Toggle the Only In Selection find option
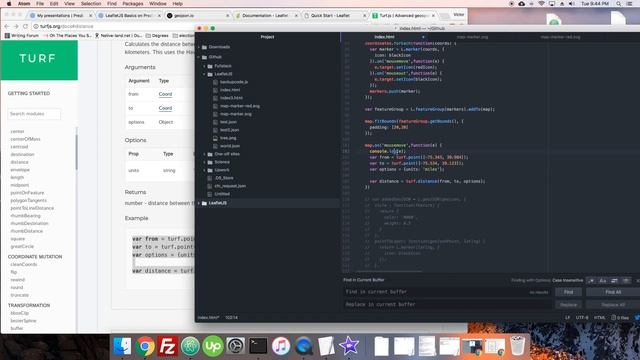Viewport: 640px width, 360px height. [x=614, y=280]
